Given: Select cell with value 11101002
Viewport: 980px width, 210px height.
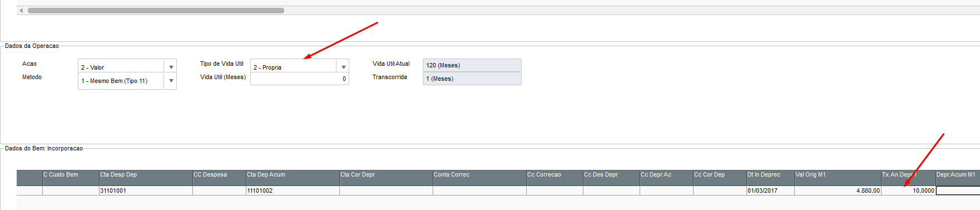Looking at the screenshot, I should pyautogui.click(x=293, y=191).
